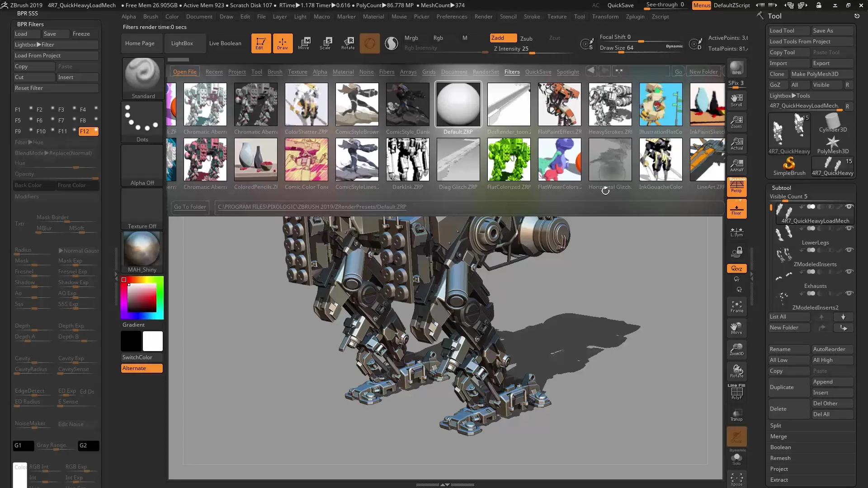
Task: Toggle the Floor grid button
Action: click(x=736, y=209)
